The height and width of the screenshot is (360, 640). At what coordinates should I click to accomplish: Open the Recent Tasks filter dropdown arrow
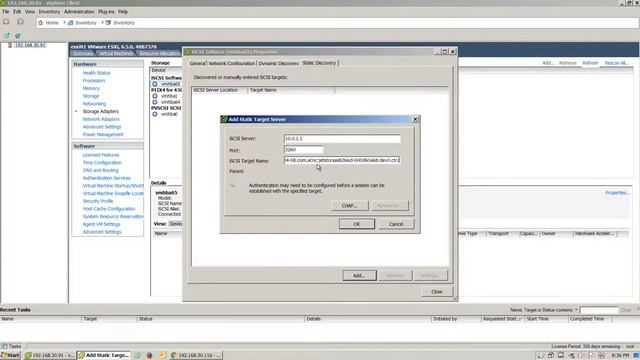(576, 310)
